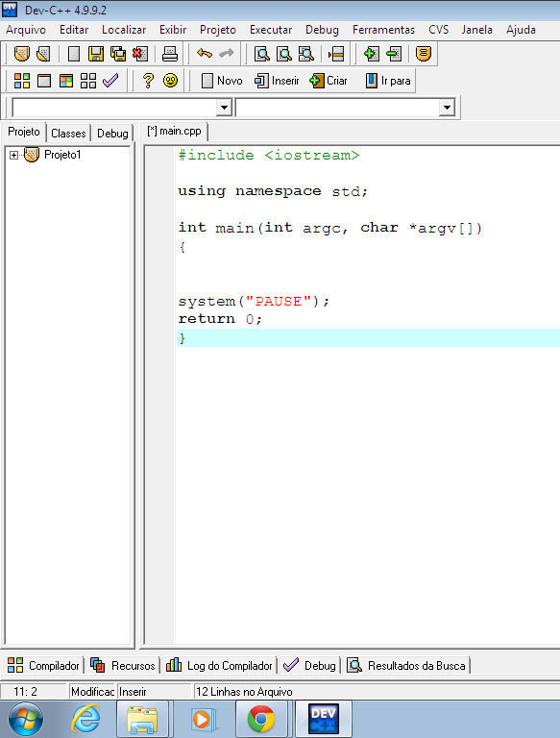Open the Resultados da Busca tab

pos(407,666)
